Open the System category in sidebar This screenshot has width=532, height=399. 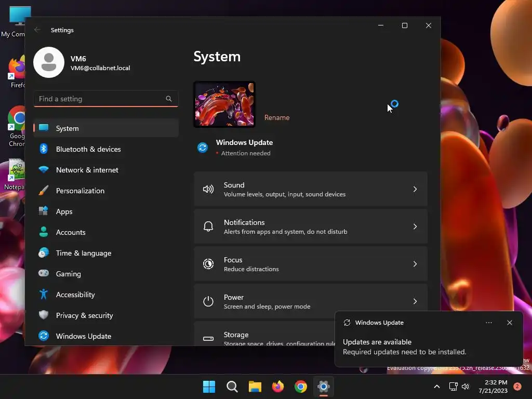click(x=106, y=128)
